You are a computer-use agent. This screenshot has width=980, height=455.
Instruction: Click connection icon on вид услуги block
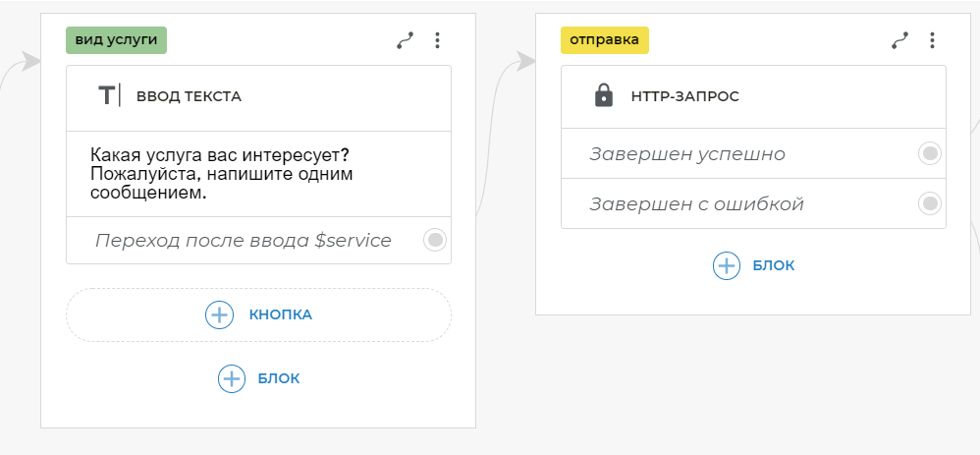point(405,40)
